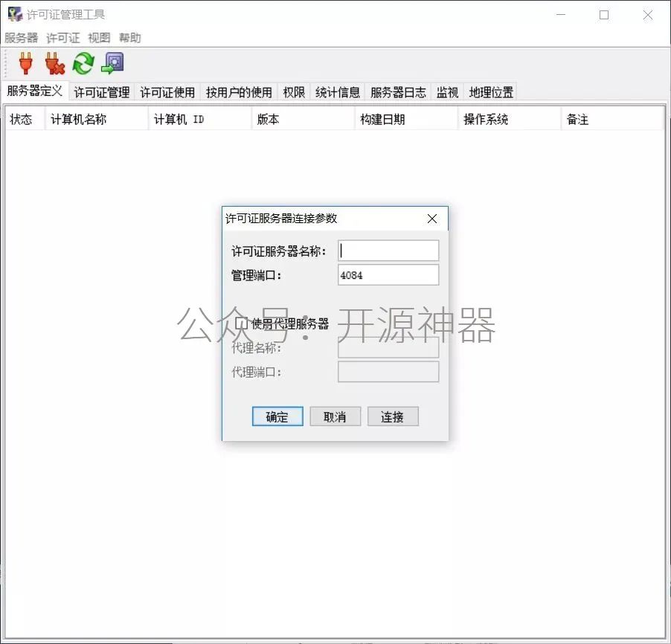Open the 许可证 menu

tap(62, 38)
